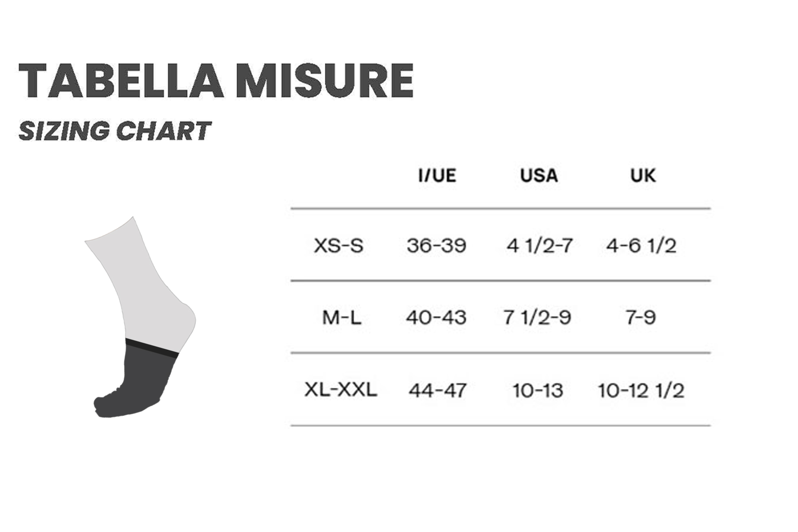798x532 pixels.
Task: Click the SIZING CHART subtitle
Action: point(115,131)
